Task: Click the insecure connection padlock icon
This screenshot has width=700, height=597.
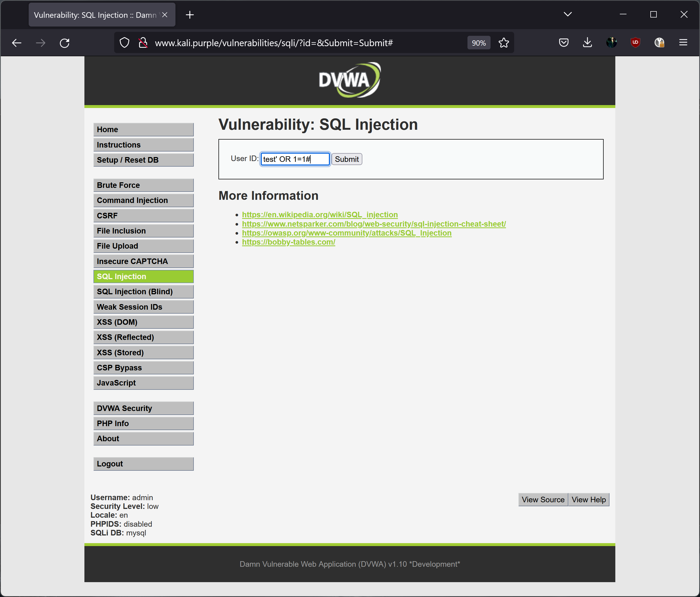Action: [143, 43]
